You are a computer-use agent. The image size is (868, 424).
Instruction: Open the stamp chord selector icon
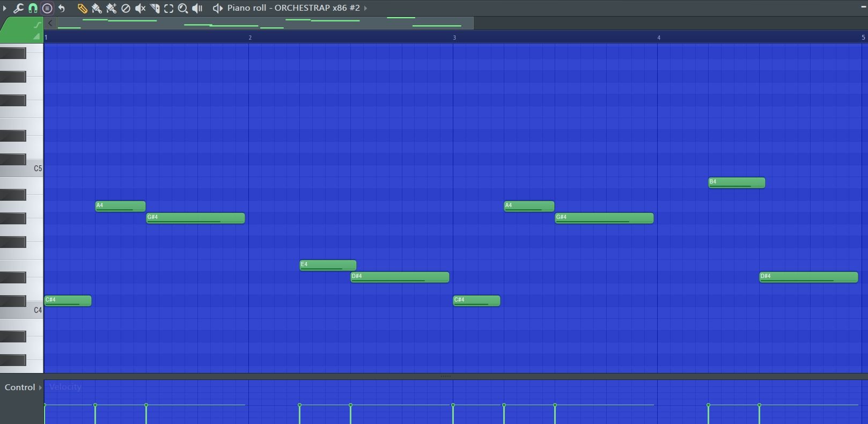47,8
